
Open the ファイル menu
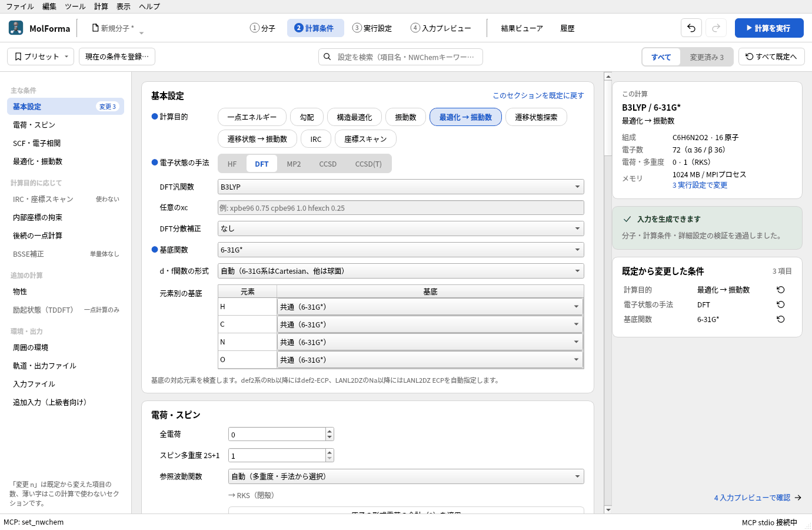20,6
